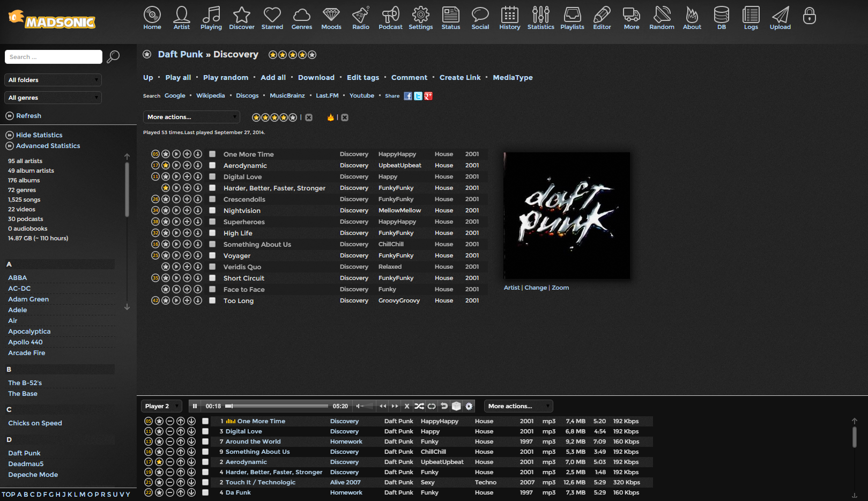
Task: Click the Play all link
Action: coord(178,78)
